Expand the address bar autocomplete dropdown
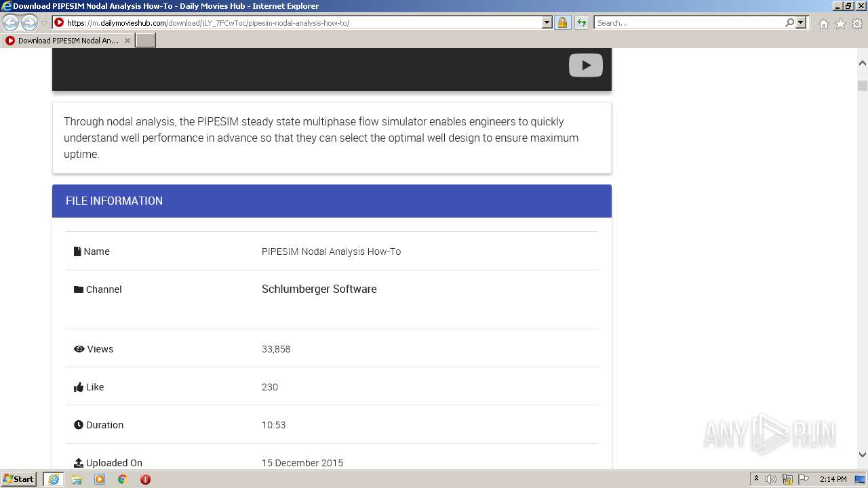Viewport: 868px width, 488px height. point(547,22)
